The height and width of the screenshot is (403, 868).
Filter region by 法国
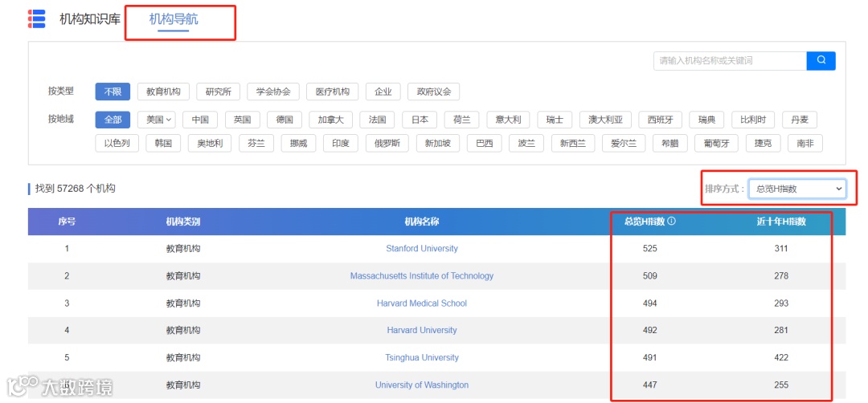[x=377, y=120]
